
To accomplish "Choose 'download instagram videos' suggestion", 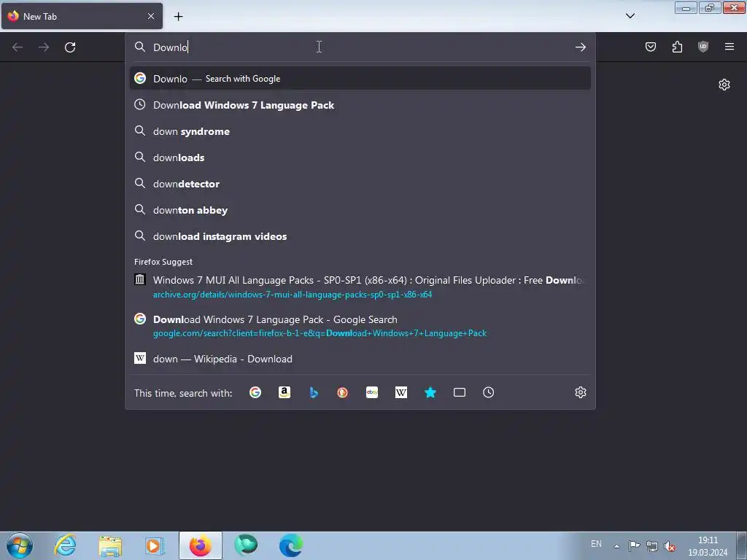I will click(360, 236).
